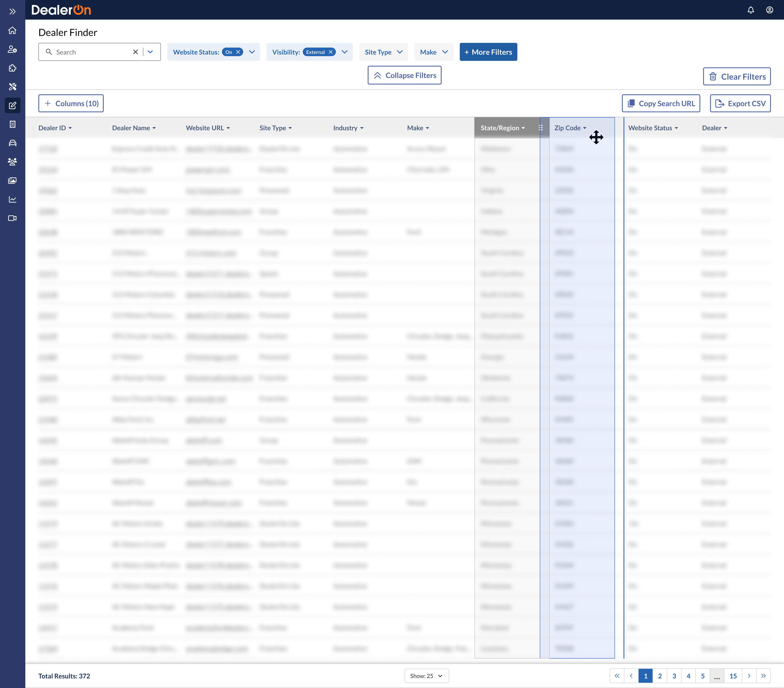This screenshot has width=784, height=688.
Task: Click into the Search input field
Action: click(x=92, y=52)
